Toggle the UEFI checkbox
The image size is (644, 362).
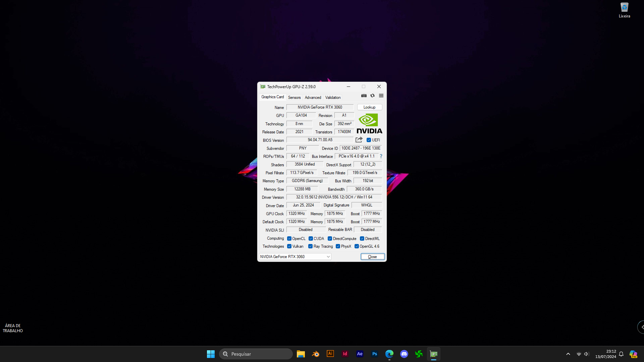pyautogui.click(x=369, y=140)
